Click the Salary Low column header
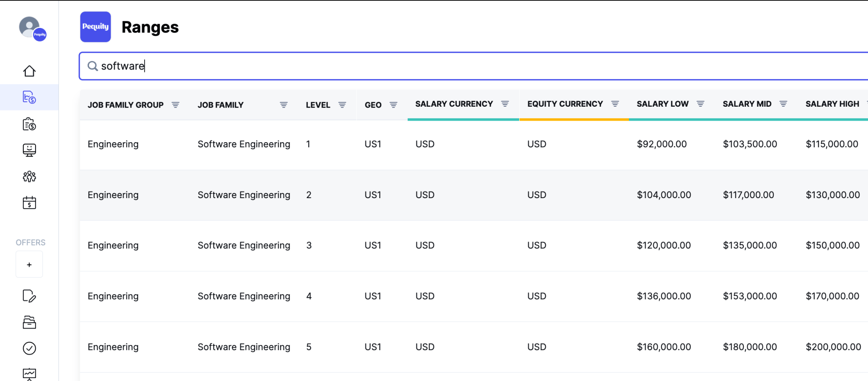The height and width of the screenshot is (381, 868). [662, 104]
